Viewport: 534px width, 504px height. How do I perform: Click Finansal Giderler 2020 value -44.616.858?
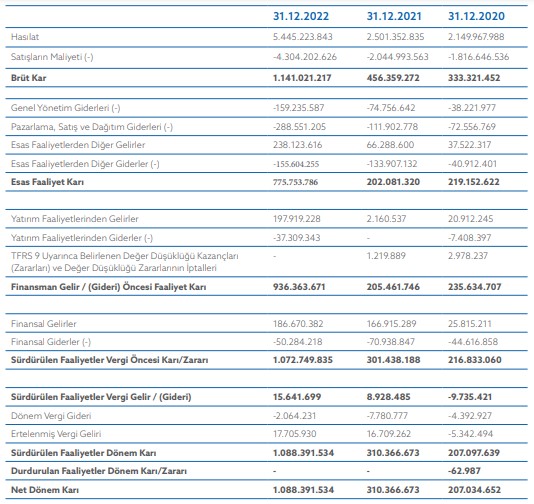473,342
